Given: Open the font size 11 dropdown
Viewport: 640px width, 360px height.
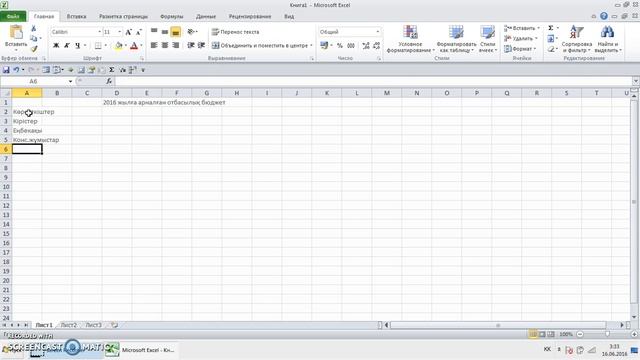Looking at the screenshot, I should pos(120,32).
